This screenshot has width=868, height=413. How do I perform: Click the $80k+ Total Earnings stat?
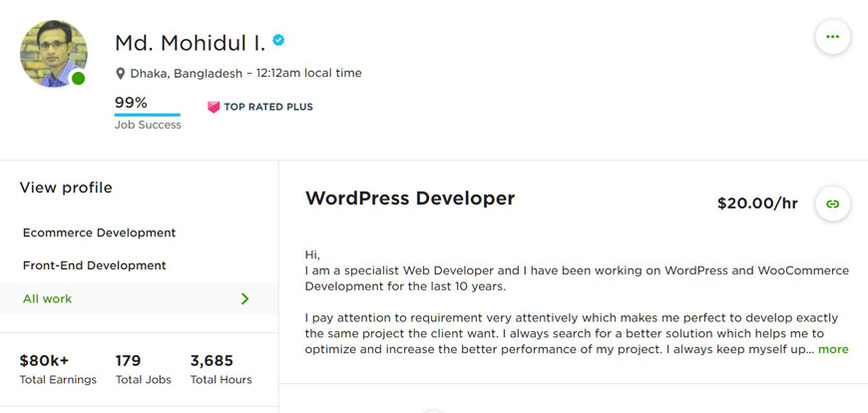58,369
